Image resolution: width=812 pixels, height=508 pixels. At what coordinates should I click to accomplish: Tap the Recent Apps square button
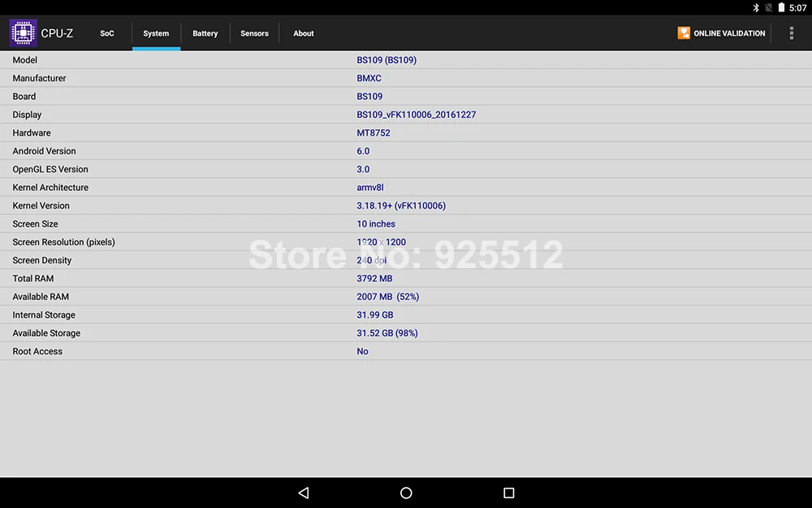[509, 493]
